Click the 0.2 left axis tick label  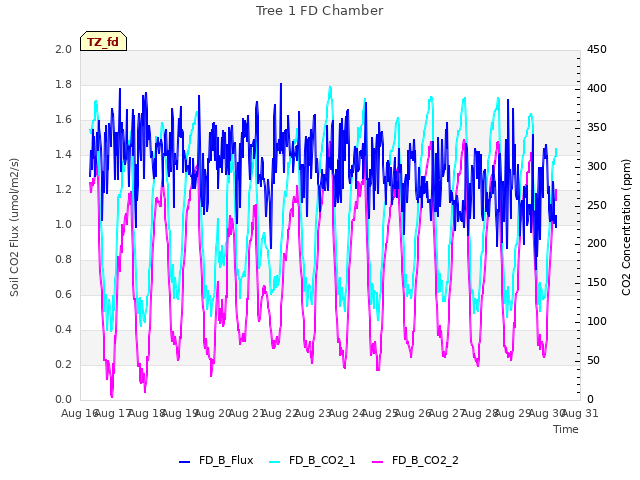click(x=63, y=365)
